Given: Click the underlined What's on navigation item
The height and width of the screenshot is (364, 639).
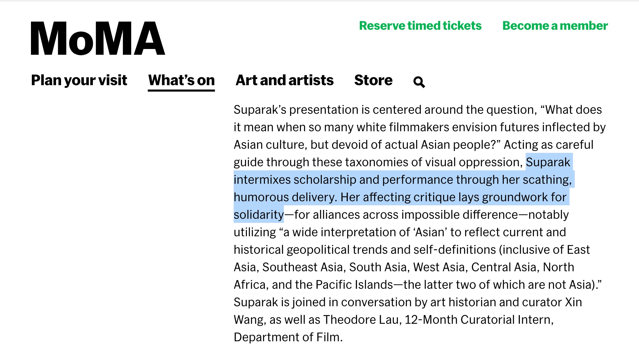Looking at the screenshot, I should coord(181,80).
